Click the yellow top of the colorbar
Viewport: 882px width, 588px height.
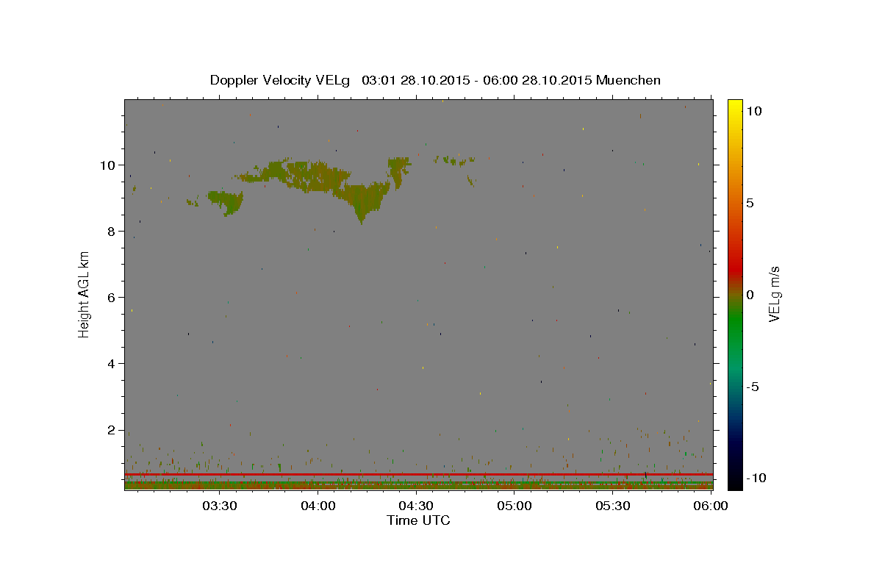(x=735, y=107)
